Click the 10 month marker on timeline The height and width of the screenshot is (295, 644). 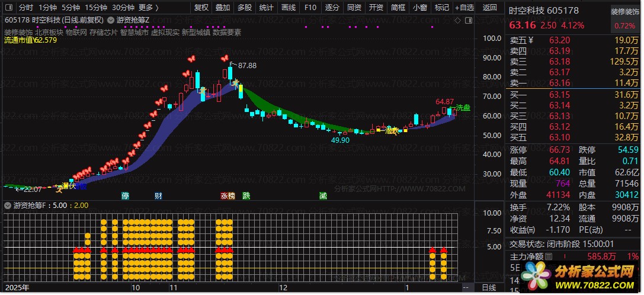point(136,287)
